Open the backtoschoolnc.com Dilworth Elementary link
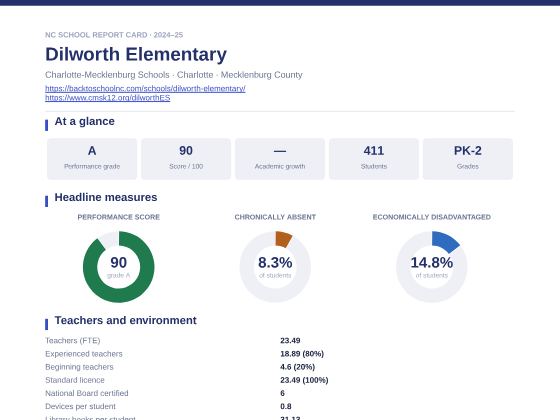The image size is (560, 420). tap(145, 88)
